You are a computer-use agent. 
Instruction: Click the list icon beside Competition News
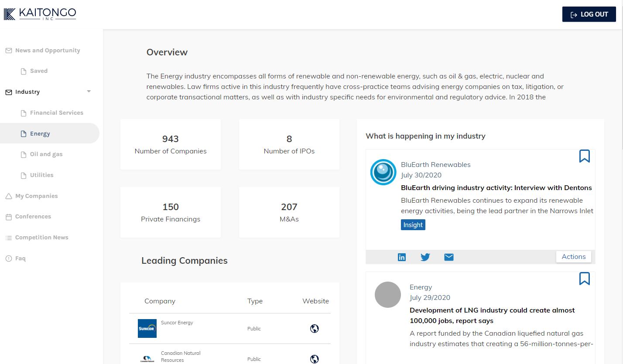pyautogui.click(x=8, y=238)
